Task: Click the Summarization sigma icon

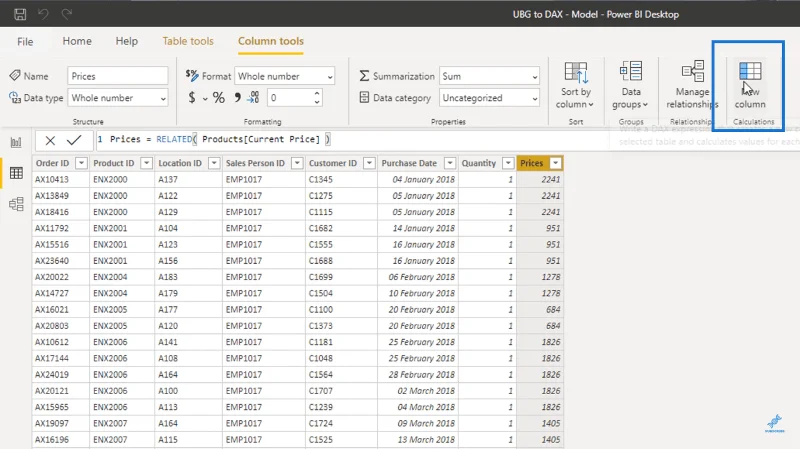Action: (x=364, y=76)
